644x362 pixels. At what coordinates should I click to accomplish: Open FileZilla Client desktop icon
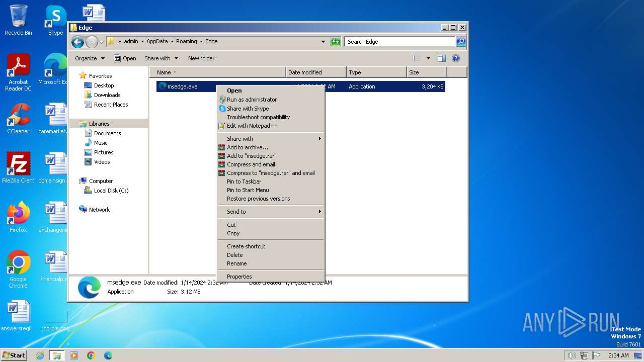(x=18, y=168)
